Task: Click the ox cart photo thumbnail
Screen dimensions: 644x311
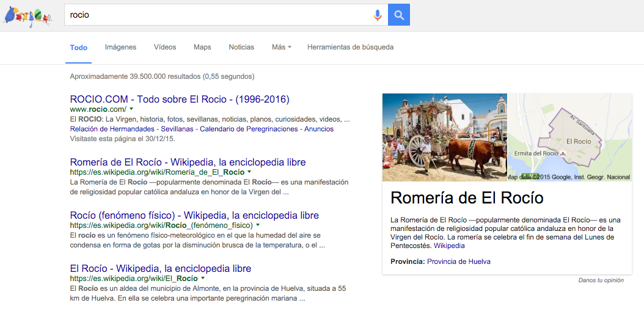Action: (x=444, y=137)
